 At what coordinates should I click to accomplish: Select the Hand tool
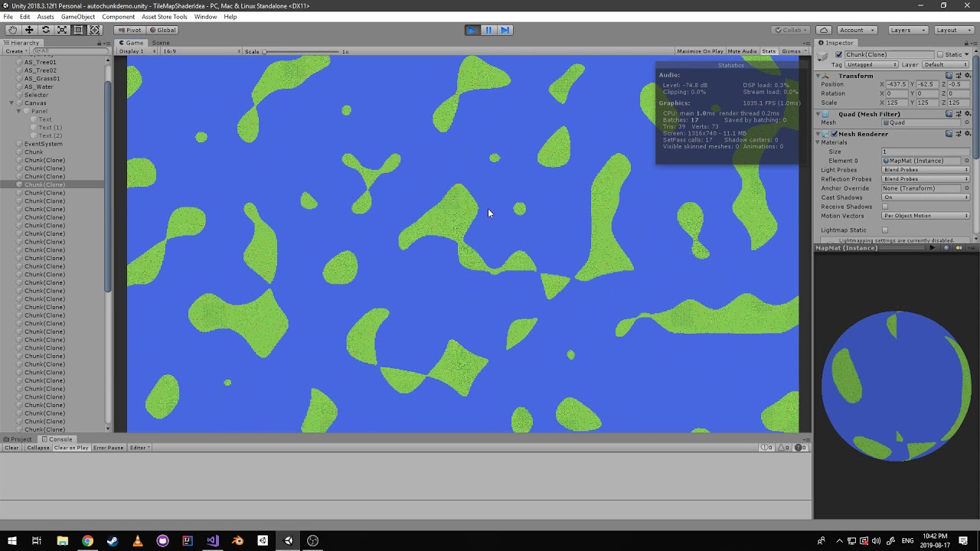click(x=12, y=30)
